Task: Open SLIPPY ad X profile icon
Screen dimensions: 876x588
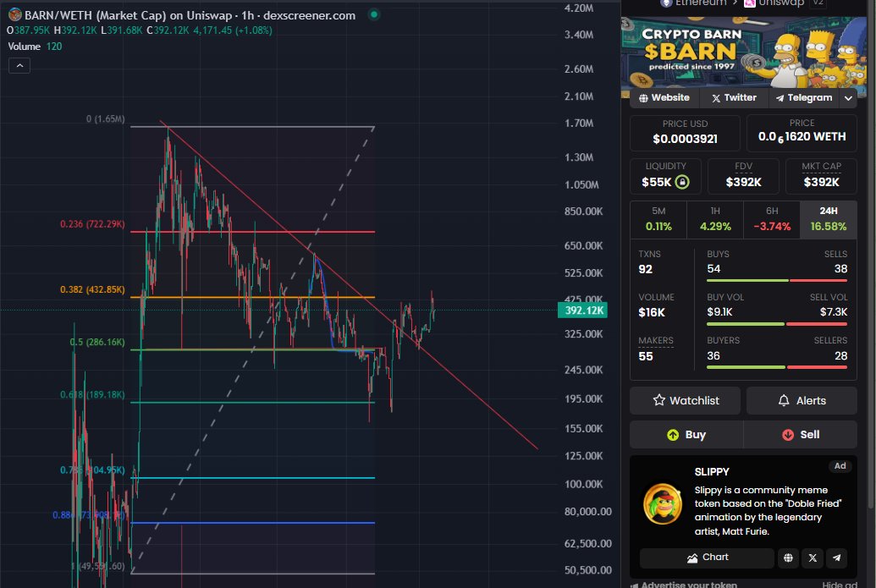Action: coord(813,558)
